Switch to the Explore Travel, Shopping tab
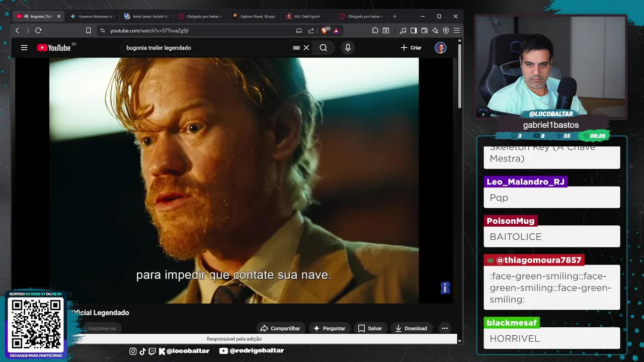Image resolution: width=644 pixels, height=362 pixels. click(x=254, y=16)
